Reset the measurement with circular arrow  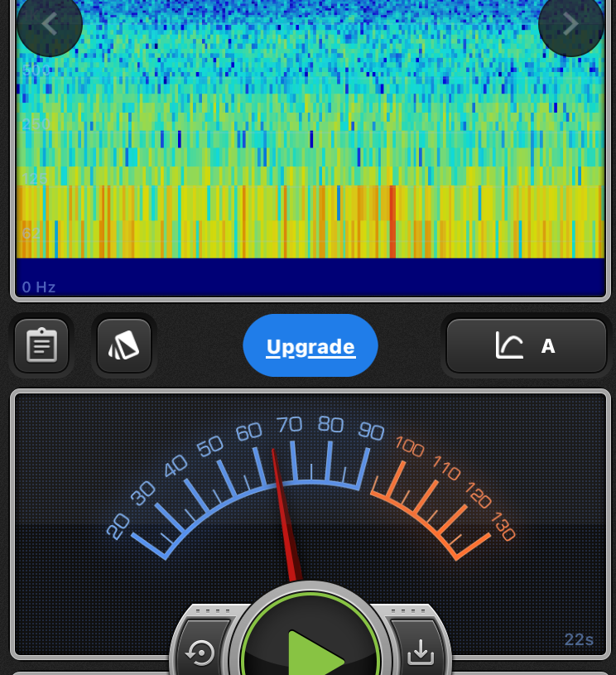tap(201, 653)
